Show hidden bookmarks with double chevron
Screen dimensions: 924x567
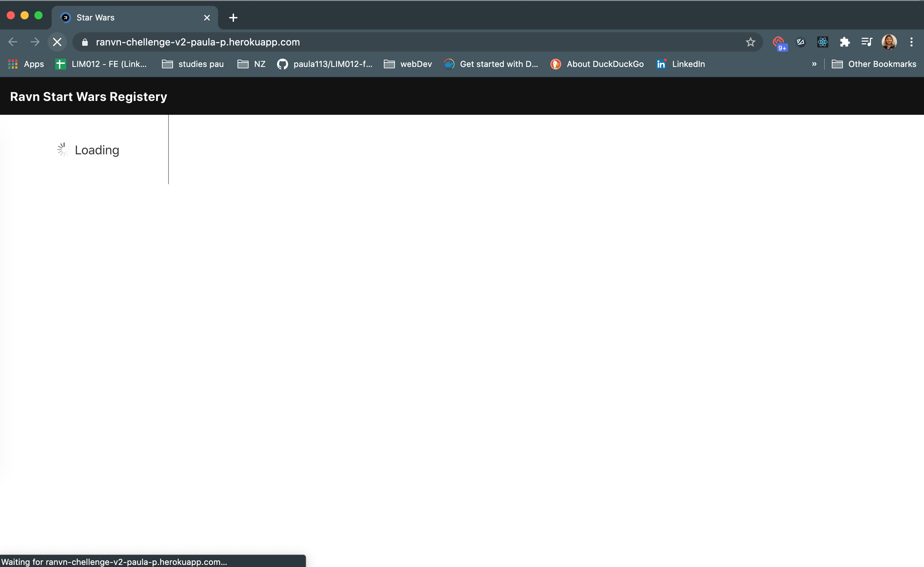(814, 64)
